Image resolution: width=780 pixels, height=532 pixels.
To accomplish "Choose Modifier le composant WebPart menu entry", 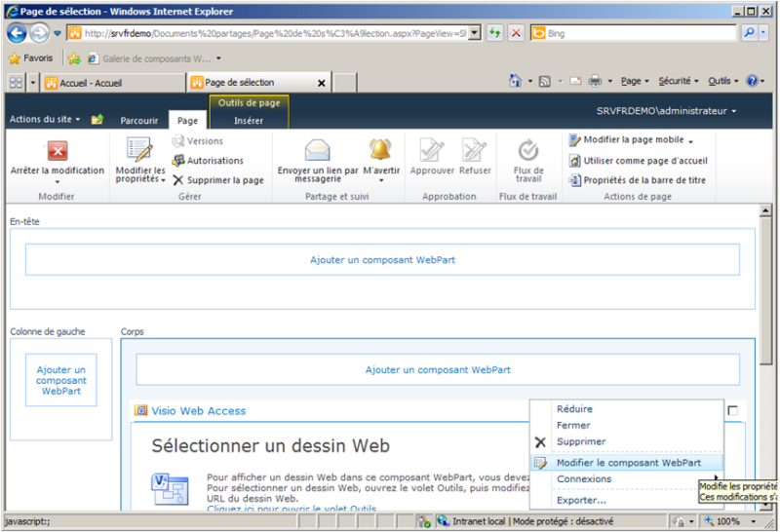I will [x=627, y=463].
